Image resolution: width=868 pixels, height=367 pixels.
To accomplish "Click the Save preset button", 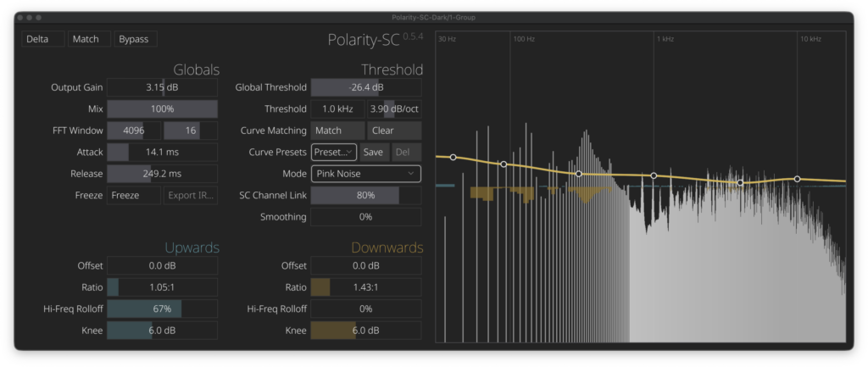I will pos(373,153).
